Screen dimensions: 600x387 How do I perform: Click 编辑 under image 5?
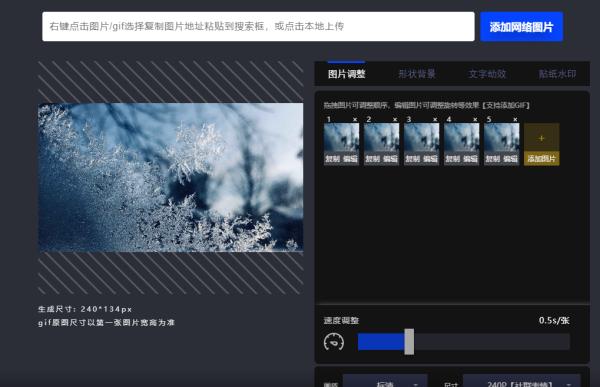[x=510, y=158]
